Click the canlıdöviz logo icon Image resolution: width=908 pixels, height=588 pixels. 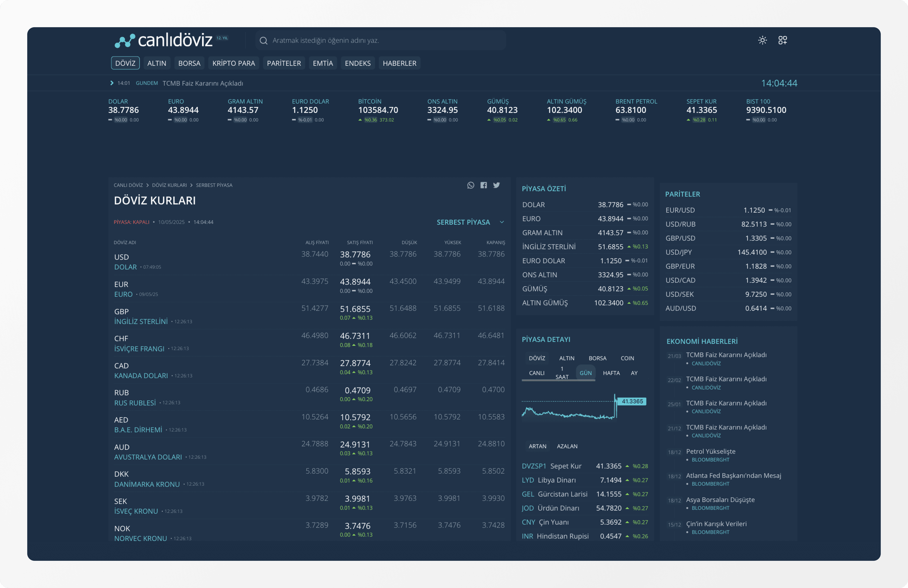(x=125, y=40)
